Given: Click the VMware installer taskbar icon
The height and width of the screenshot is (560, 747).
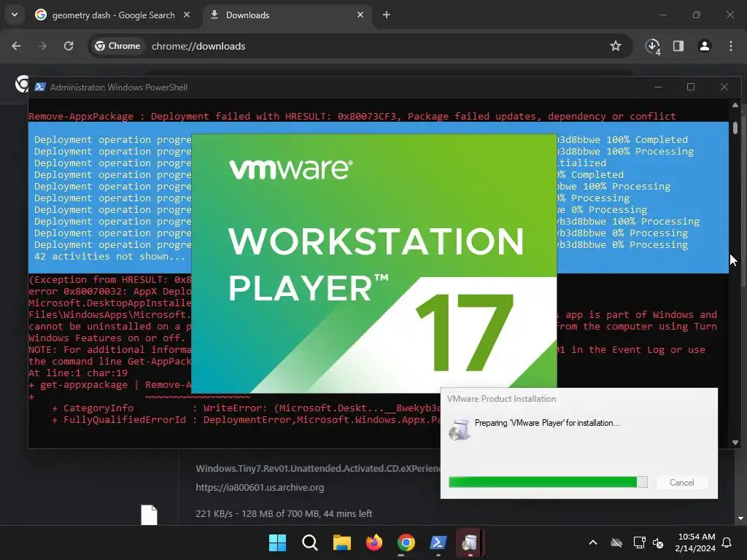Looking at the screenshot, I should coord(470,542).
